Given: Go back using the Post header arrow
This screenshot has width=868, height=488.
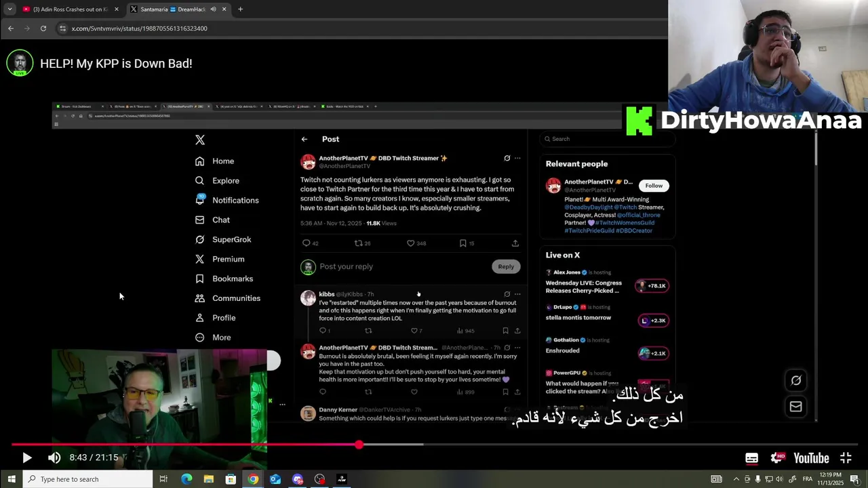Looking at the screenshot, I should point(304,139).
